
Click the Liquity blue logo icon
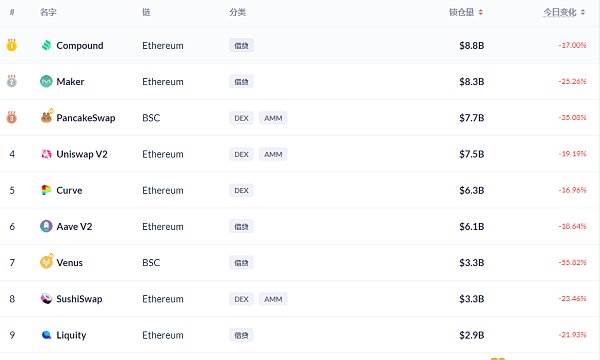coord(46,335)
